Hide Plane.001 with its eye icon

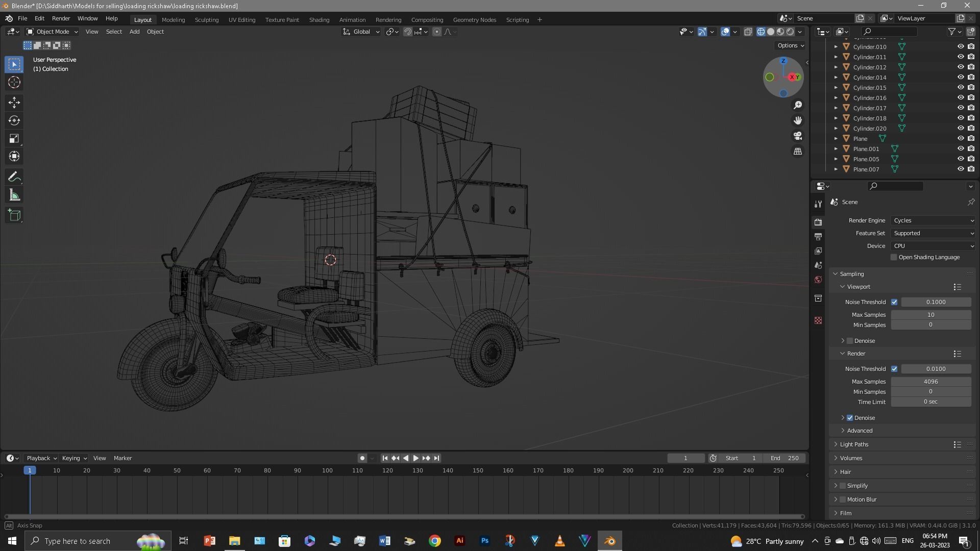tap(961, 148)
